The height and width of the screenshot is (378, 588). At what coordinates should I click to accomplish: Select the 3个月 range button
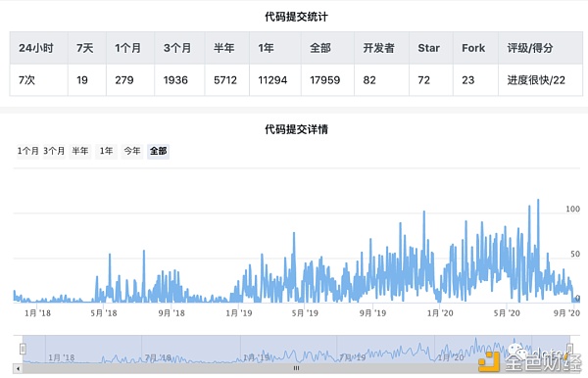54,152
